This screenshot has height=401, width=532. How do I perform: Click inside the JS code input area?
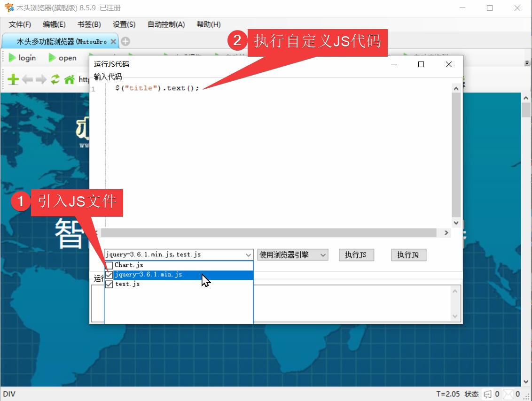[x=258, y=141]
